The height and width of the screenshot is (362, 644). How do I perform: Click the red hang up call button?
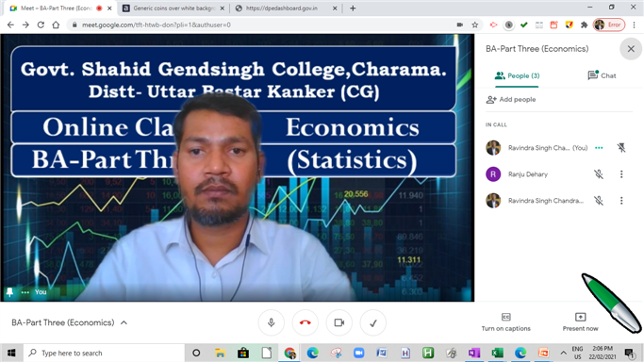(x=305, y=323)
